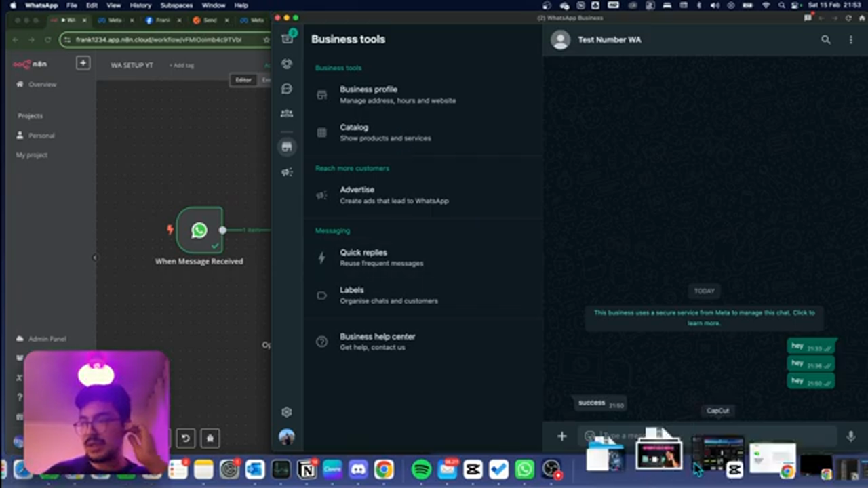Click the n8n canvas undo/reset button
Image resolution: width=868 pixels, height=488 pixels.
185,438
